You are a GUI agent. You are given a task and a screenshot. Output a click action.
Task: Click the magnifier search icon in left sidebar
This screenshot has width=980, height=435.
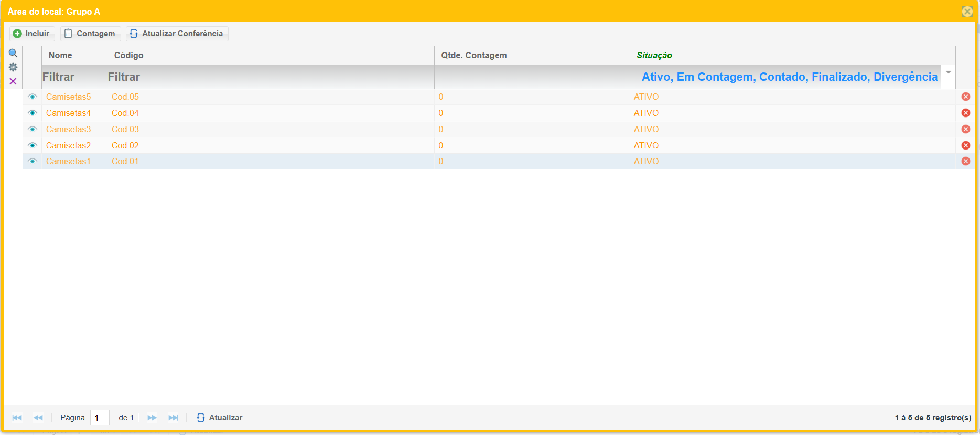coord(13,53)
